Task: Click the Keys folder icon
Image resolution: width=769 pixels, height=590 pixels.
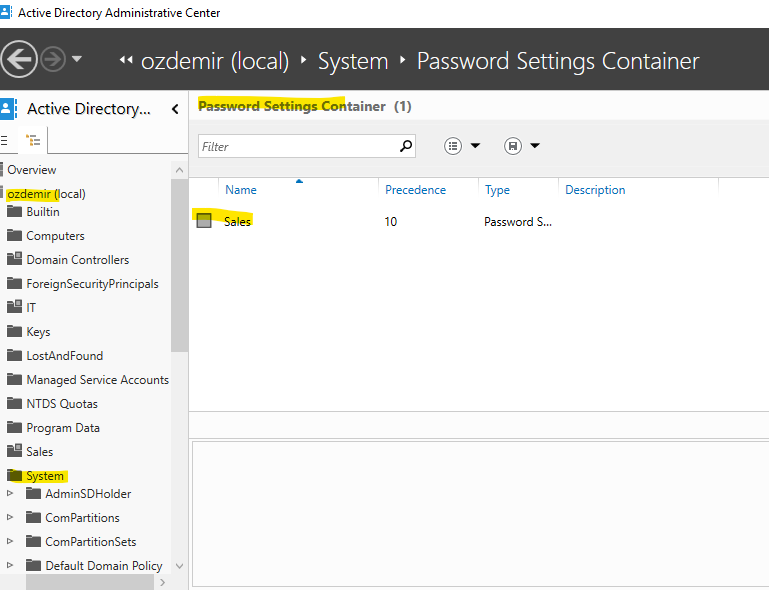Action: point(14,332)
